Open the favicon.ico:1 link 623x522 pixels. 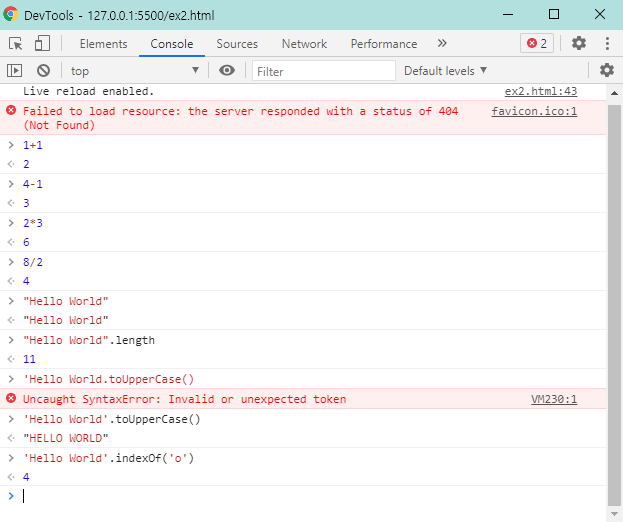534,111
